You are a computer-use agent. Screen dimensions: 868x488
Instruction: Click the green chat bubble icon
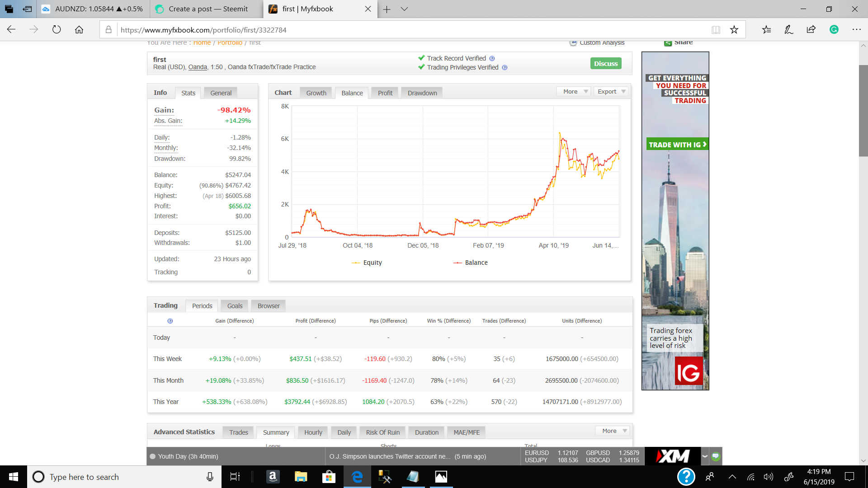pyautogui.click(x=716, y=456)
